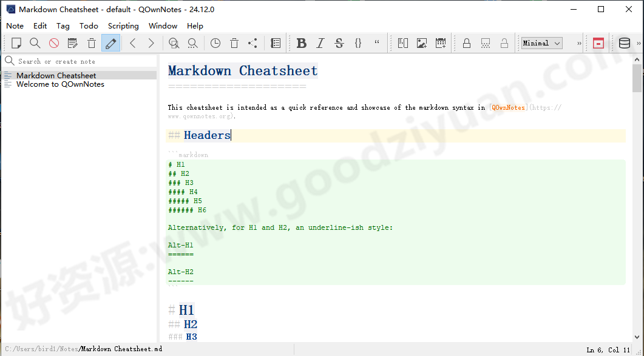Click the insert image icon

[422, 43]
